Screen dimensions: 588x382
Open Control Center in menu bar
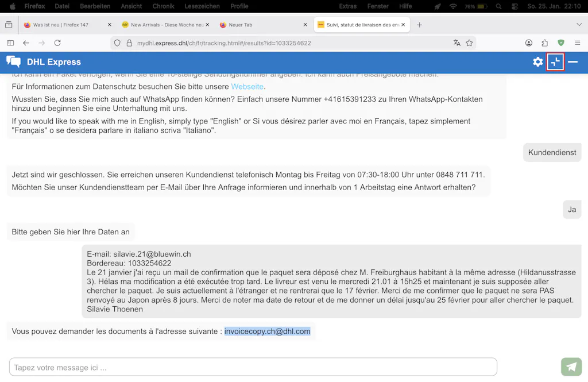click(514, 6)
